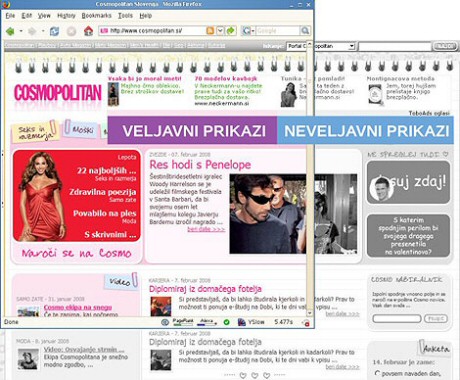Click the newsletter submit button beside the email field
This screenshot has height=380, width=460.
436,319
